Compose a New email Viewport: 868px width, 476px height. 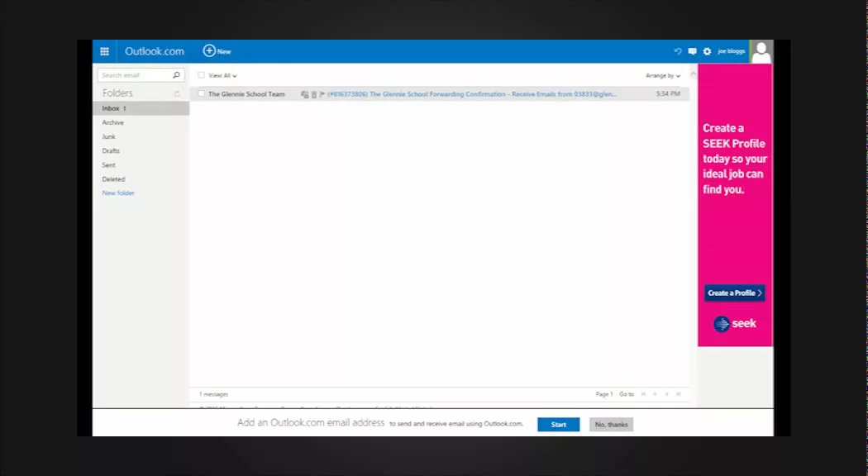pyautogui.click(x=217, y=51)
